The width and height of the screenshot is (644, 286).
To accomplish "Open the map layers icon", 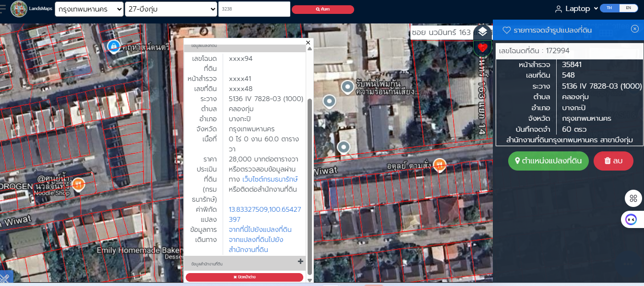I will pos(483,32).
